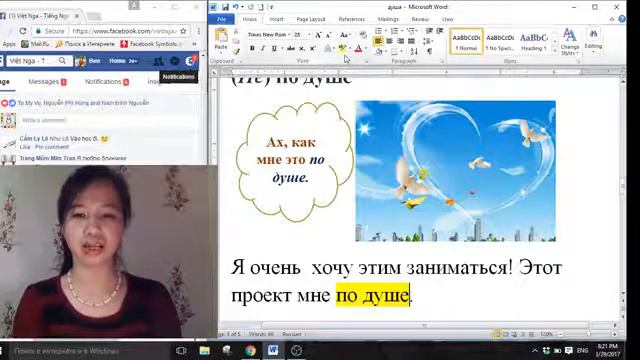Screen dimensions: 640x360
Task: Click the Save icon in Word's quick access toolbar
Action: coord(225,7)
